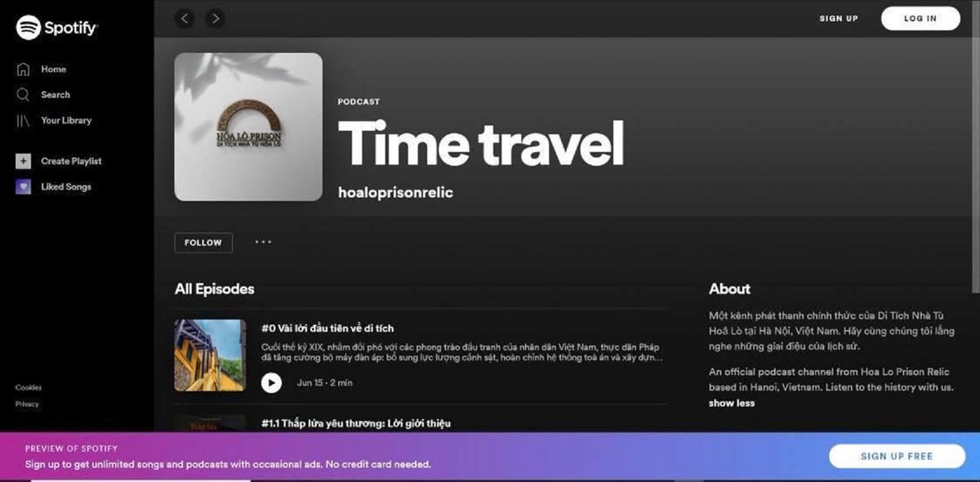Play episode #0 Vài lời đầu tiên

(271, 382)
